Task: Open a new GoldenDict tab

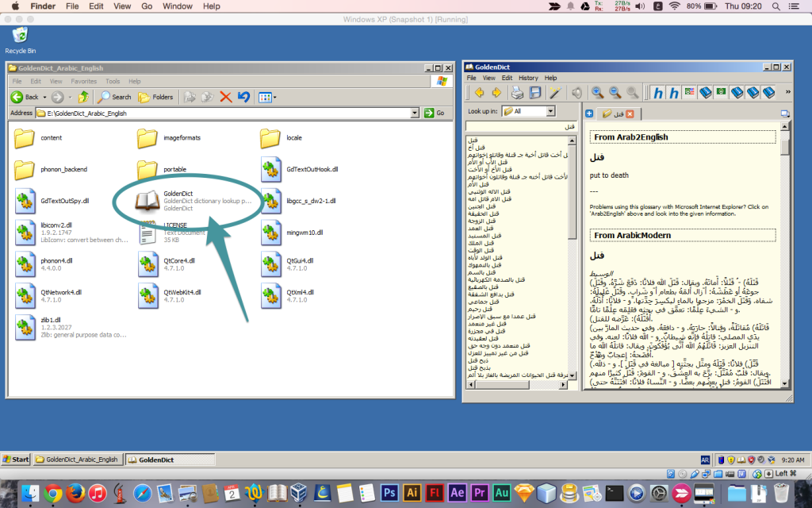Action: pos(589,114)
